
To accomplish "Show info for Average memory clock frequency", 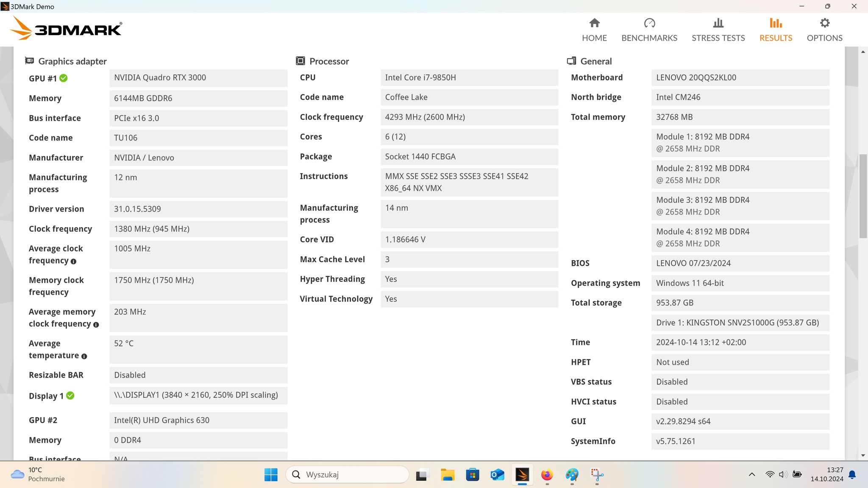I will (x=96, y=324).
